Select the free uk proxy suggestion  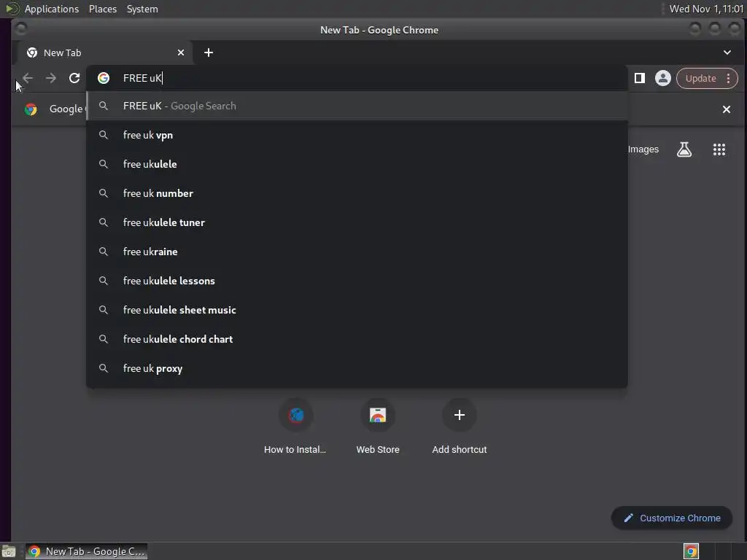click(357, 368)
